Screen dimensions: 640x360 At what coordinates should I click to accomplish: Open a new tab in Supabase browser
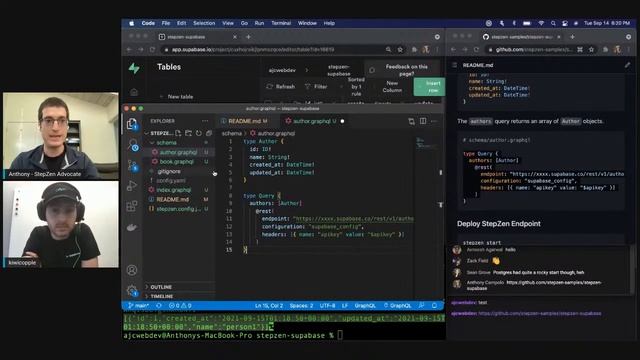[248, 37]
